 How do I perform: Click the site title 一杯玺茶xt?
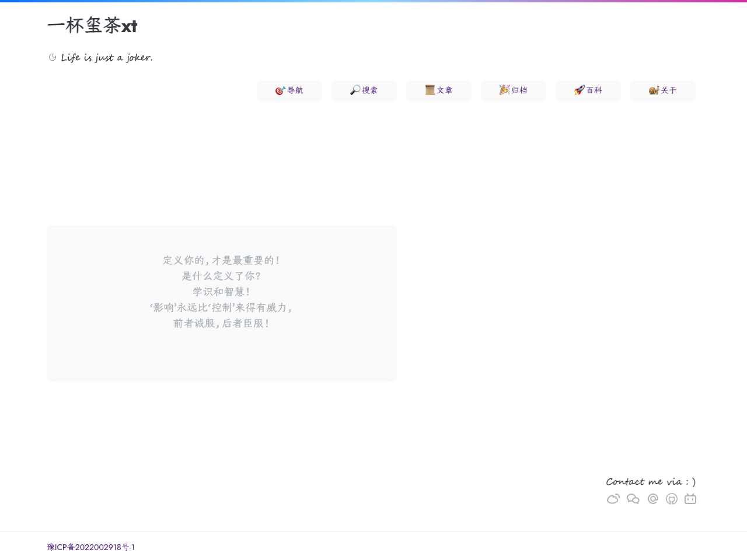coord(92,26)
